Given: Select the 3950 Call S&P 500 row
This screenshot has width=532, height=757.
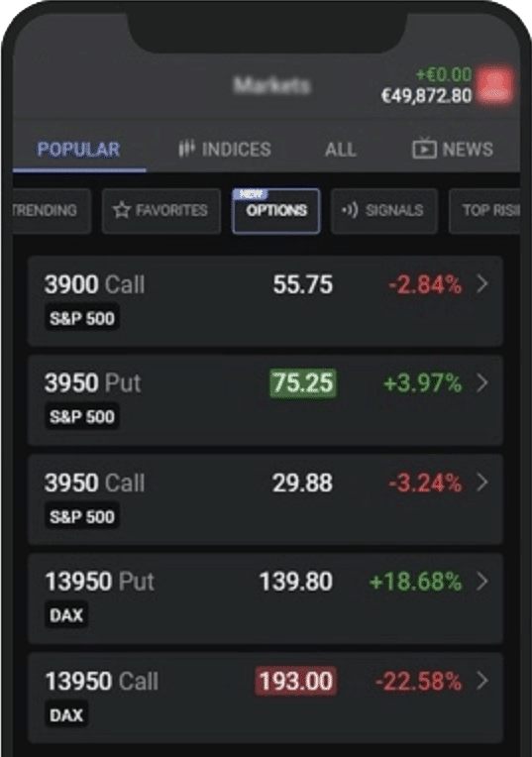Looking at the screenshot, I should (266, 499).
